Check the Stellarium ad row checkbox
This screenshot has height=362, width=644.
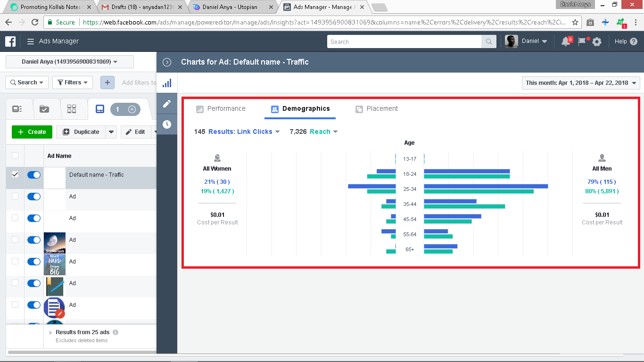pyautogui.click(x=15, y=239)
